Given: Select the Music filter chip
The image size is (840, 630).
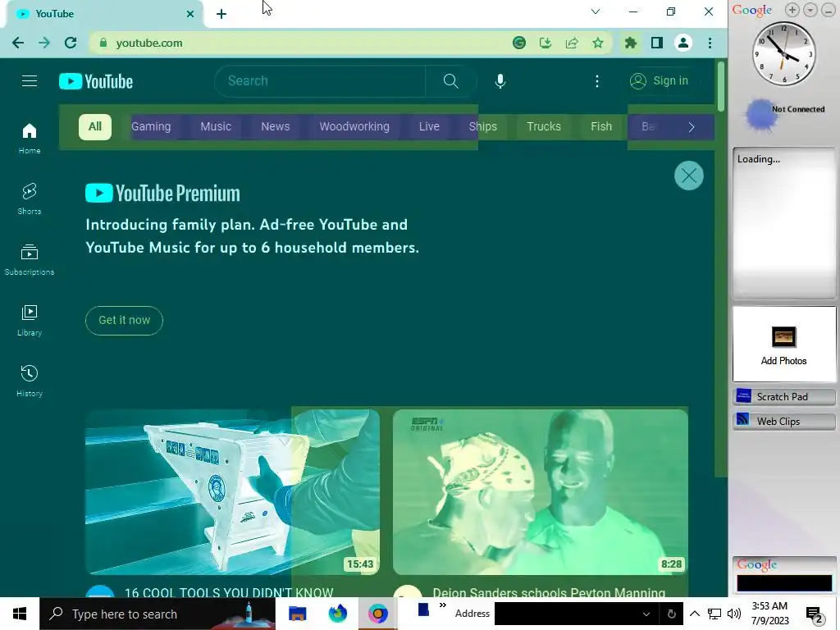Looking at the screenshot, I should [x=216, y=127].
